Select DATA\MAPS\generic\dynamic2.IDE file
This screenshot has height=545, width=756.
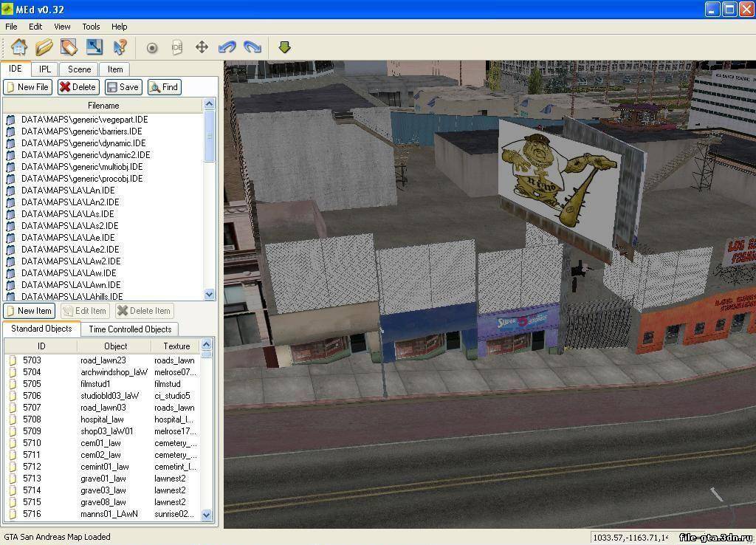pos(86,155)
